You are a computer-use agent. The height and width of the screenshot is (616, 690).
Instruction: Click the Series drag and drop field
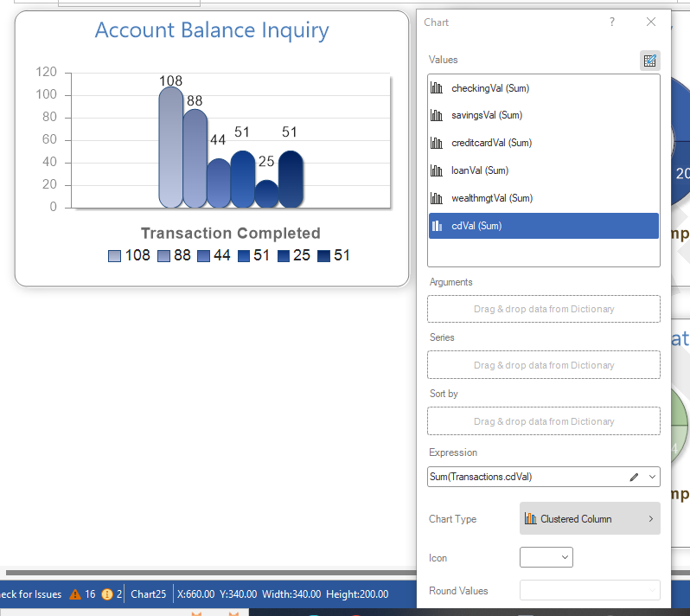click(x=544, y=365)
